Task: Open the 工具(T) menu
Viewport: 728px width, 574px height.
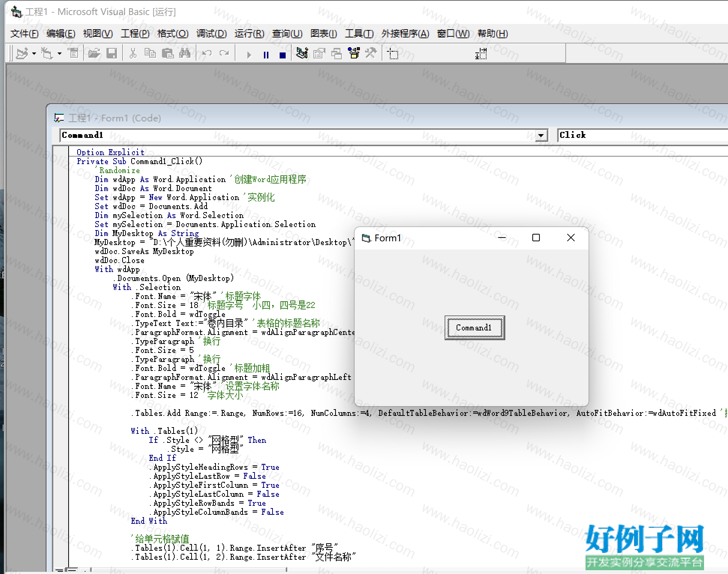Action: tap(359, 34)
